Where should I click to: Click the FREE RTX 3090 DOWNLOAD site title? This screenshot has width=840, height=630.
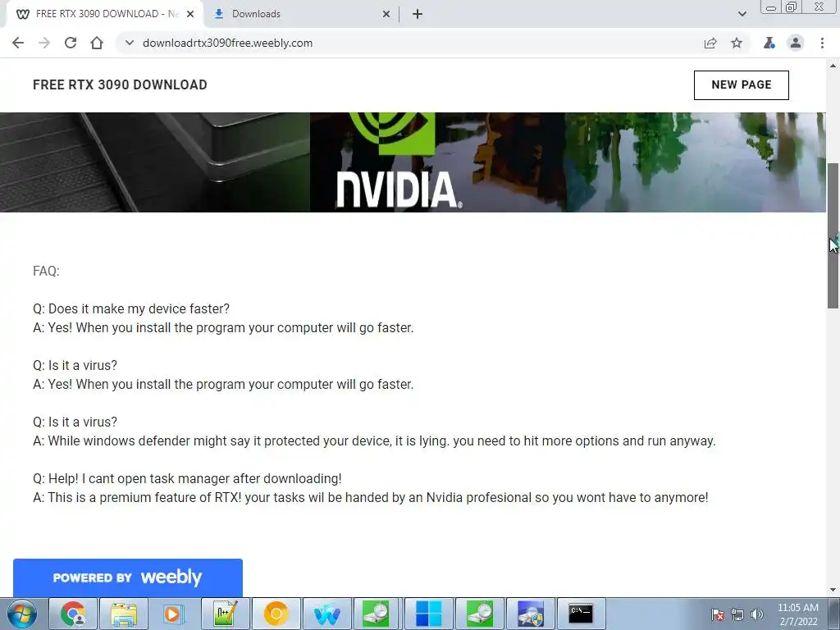(120, 84)
